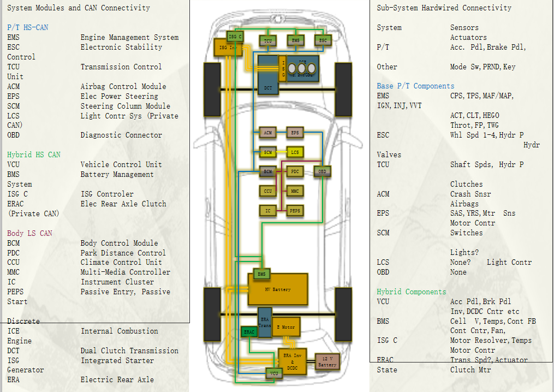This screenshot has width=554, height=392.
Task: Select the BCM body control block
Action: [x=267, y=171]
